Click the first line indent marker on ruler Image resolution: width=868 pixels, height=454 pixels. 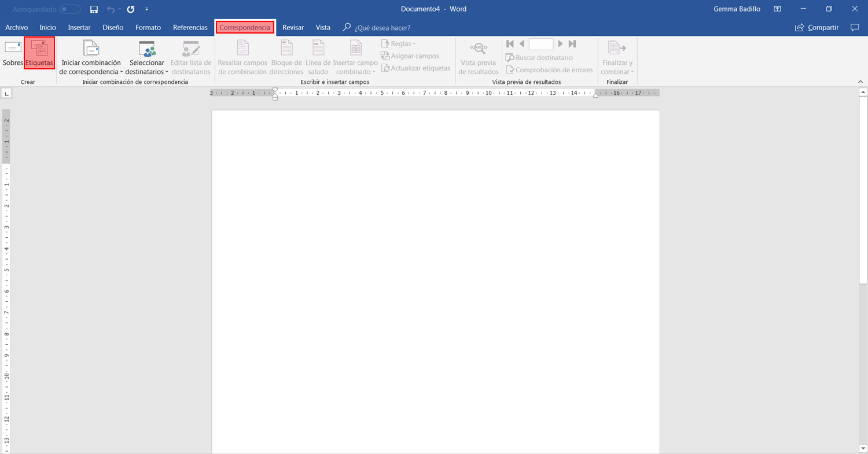pos(275,90)
